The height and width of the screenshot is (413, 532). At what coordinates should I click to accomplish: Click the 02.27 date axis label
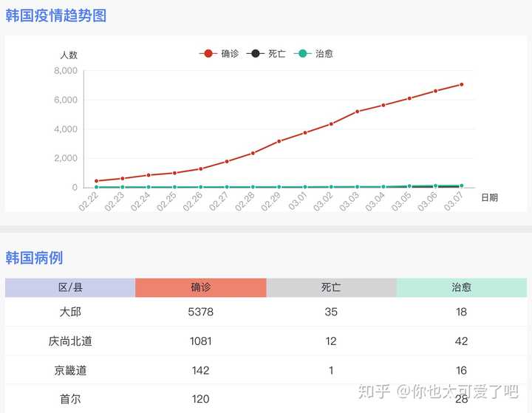219,201
